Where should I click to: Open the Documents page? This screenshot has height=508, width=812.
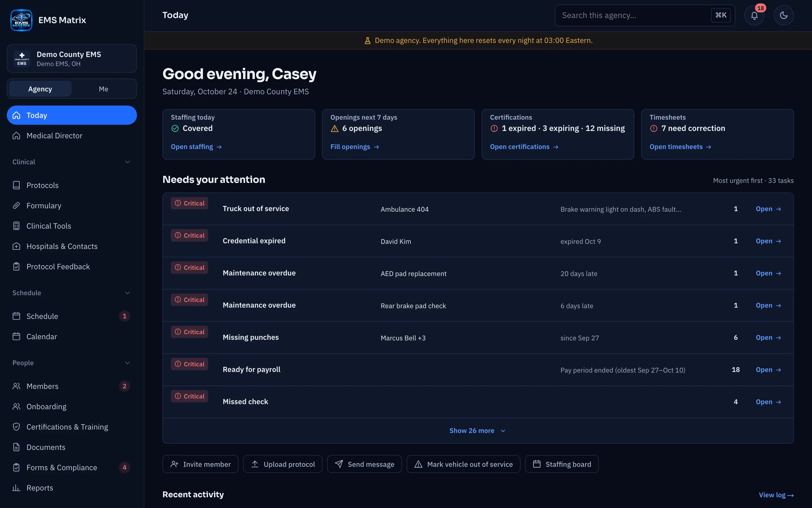pyautogui.click(x=72, y=447)
